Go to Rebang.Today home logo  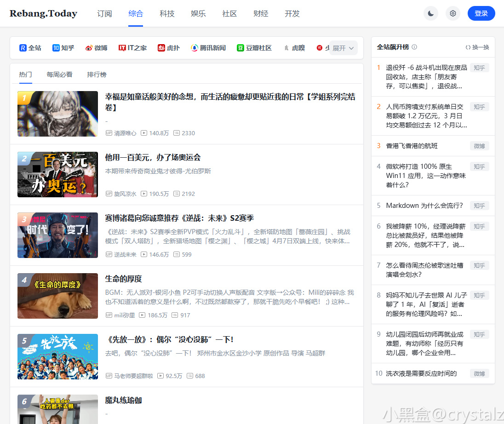coord(43,13)
